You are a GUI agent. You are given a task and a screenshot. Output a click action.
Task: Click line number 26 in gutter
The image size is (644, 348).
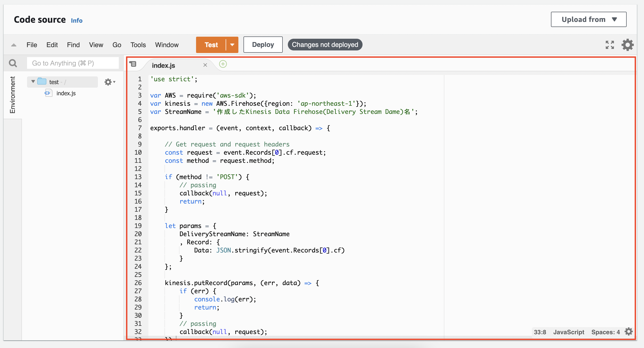pos(138,283)
